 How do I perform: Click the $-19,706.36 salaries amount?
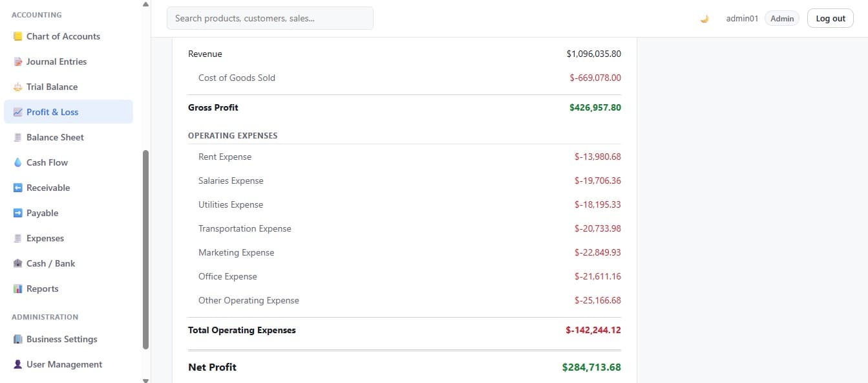[598, 181]
